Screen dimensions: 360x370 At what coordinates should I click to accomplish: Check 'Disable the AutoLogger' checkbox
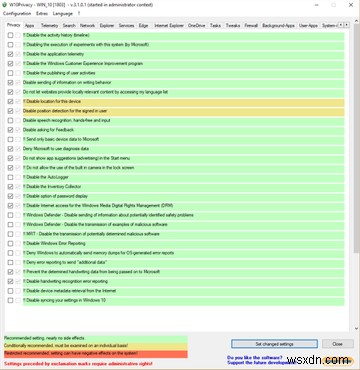11,177
